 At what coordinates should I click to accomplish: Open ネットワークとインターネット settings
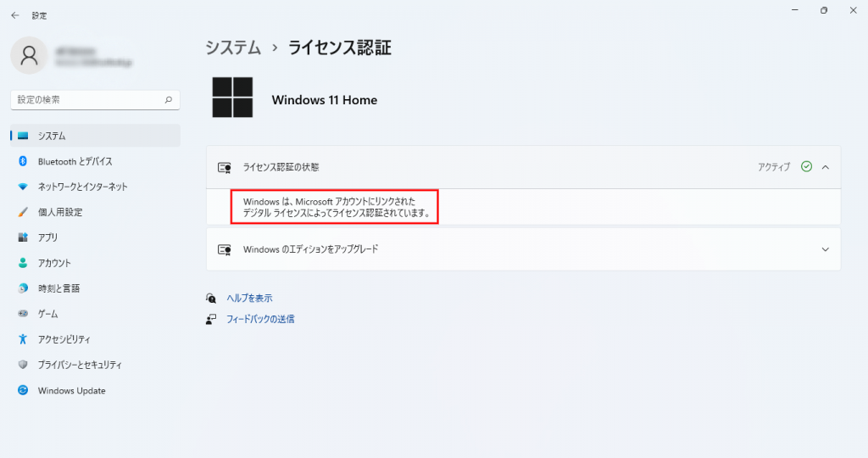tap(95, 187)
